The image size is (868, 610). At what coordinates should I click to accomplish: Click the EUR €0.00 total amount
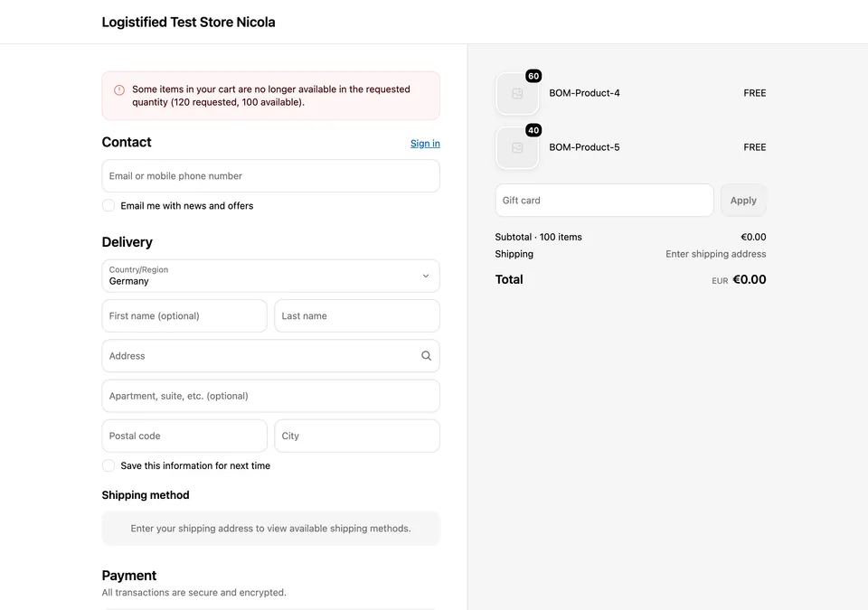pos(739,279)
